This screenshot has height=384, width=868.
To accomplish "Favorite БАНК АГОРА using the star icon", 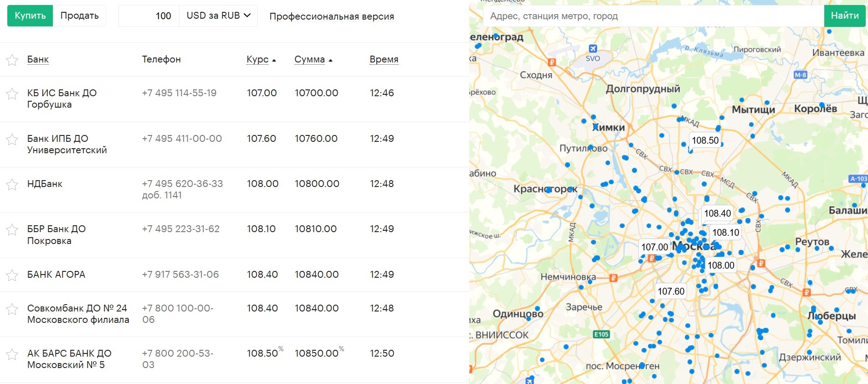I will (12, 275).
